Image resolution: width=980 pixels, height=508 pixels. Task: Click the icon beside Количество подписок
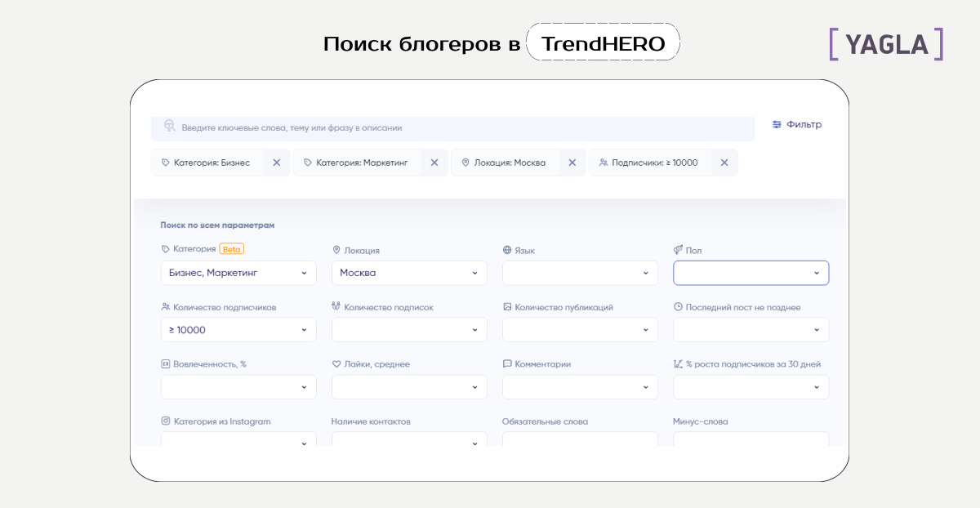[x=336, y=307]
